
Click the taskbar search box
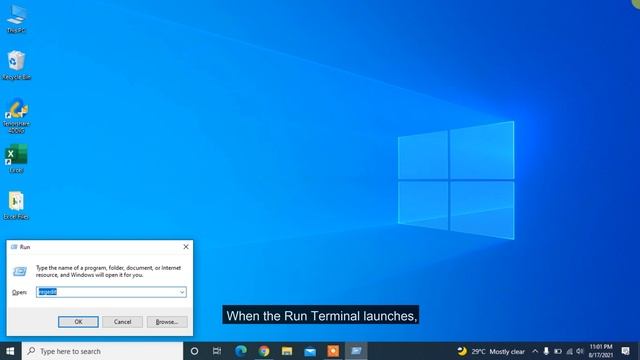(102, 351)
